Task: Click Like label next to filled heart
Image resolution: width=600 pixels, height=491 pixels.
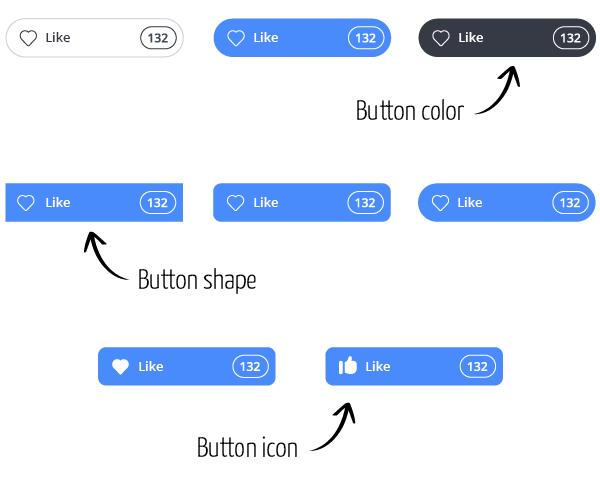Action: [151, 367]
